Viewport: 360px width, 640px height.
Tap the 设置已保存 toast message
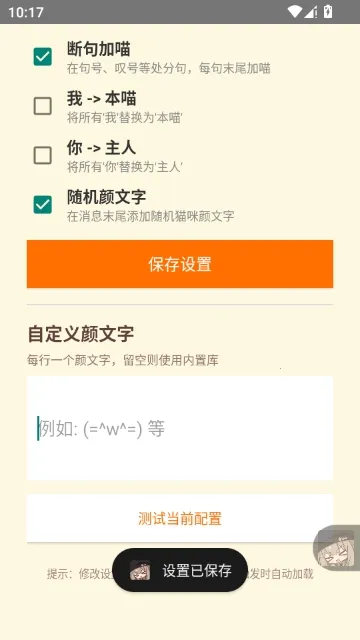180,570
